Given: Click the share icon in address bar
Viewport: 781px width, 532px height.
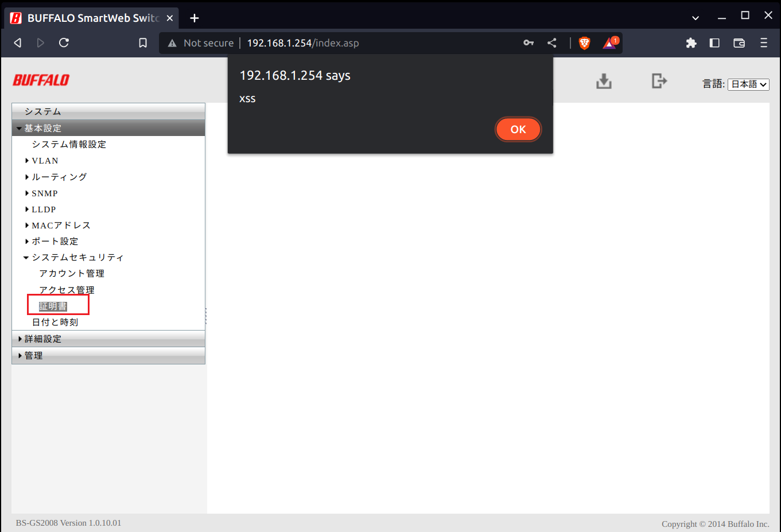Looking at the screenshot, I should click(552, 43).
